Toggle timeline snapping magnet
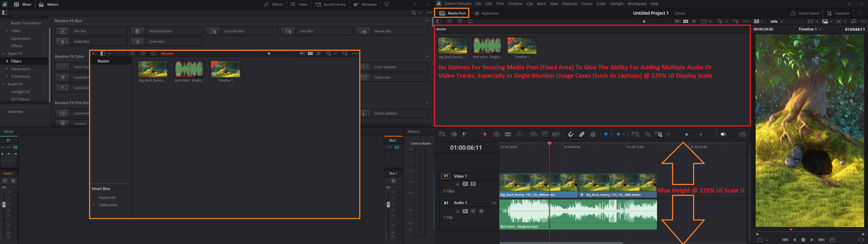 pyautogui.click(x=570, y=134)
